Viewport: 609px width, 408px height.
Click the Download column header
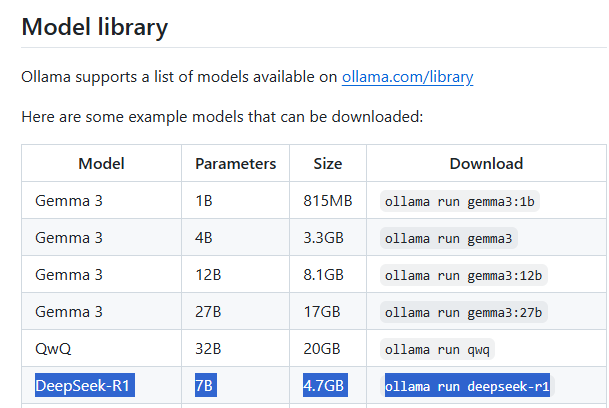(486, 164)
